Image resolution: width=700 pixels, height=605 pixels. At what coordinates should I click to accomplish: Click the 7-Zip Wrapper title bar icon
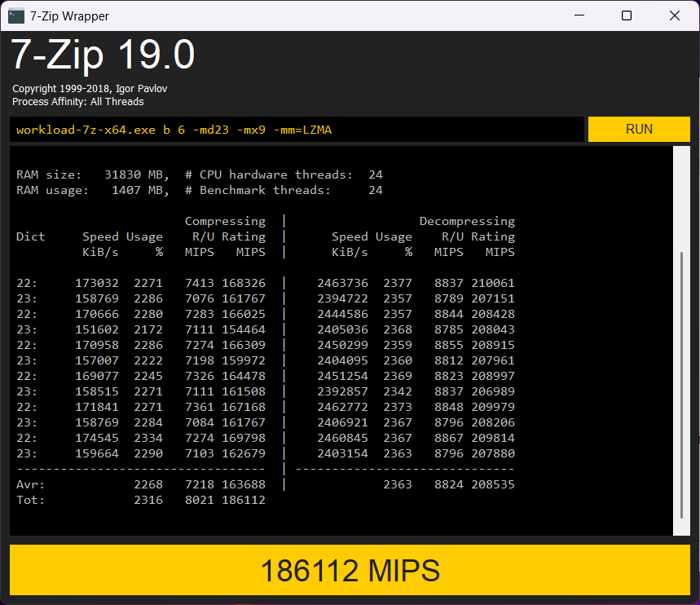[x=16, y=16]
